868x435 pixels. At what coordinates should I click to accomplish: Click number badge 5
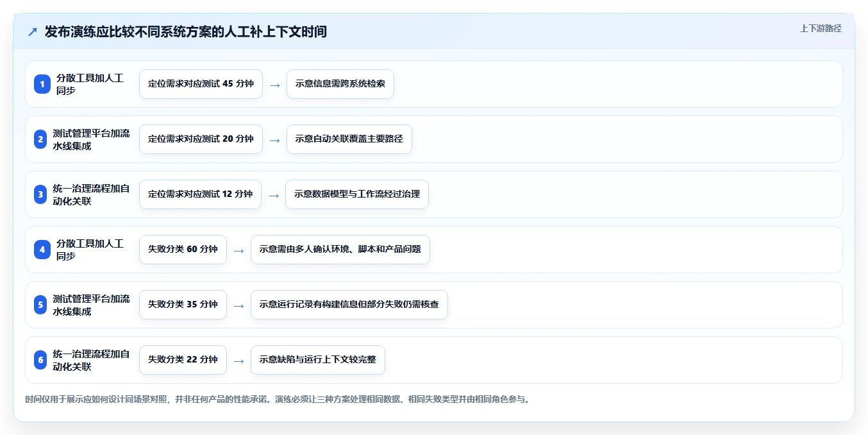point(40,305)
